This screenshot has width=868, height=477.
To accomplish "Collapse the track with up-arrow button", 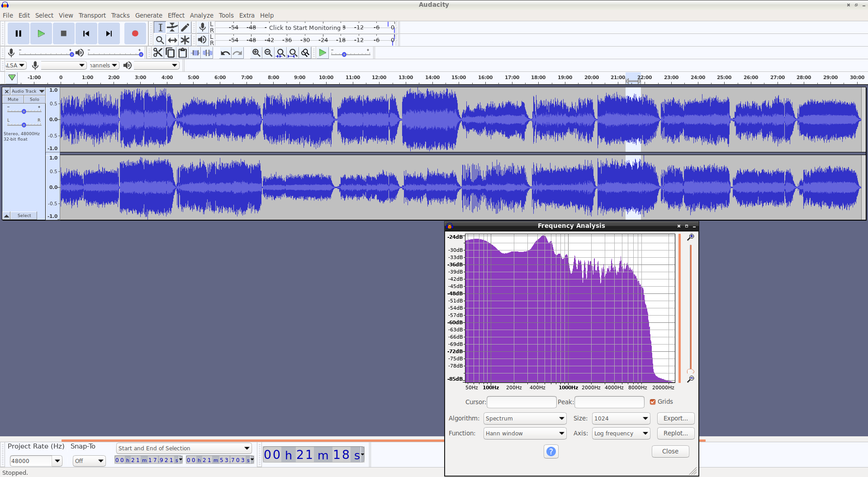I will point(7,216).
